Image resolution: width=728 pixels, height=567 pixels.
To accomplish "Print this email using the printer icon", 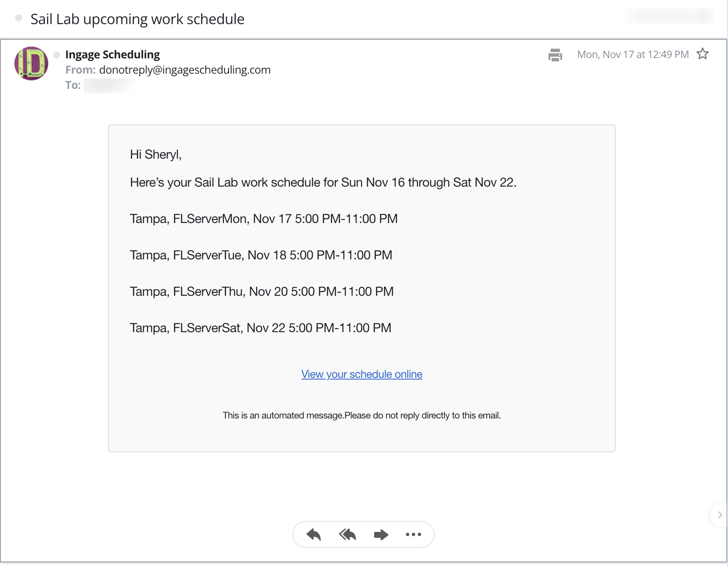I will pyautogui.click(x=555, y=55).
